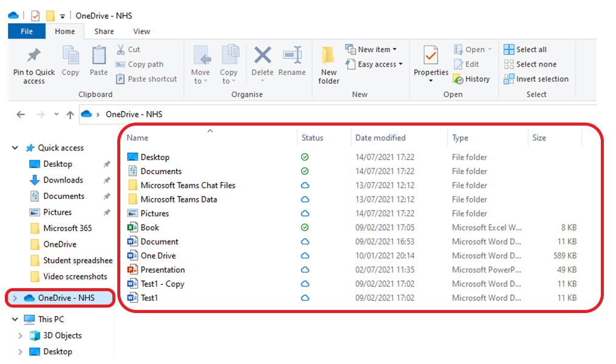
Task: Click the cloud status icon for Pictures
Action: pyautogui.click(x=305, y=214)
